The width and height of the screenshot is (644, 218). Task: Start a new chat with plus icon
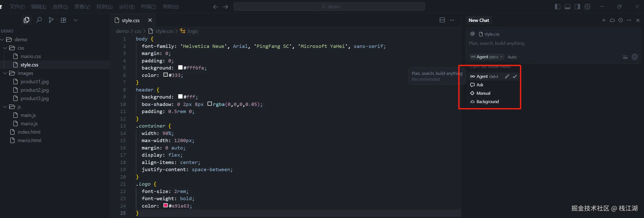604,20
